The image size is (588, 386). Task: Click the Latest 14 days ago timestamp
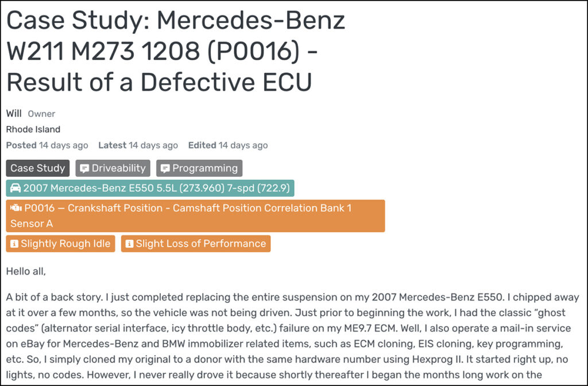tap(138, 146)
